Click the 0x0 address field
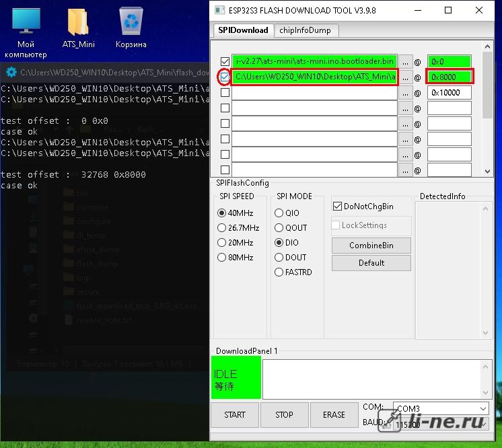Image resolution: width=502 pixels, height=448 pixels. pos(449,61)
